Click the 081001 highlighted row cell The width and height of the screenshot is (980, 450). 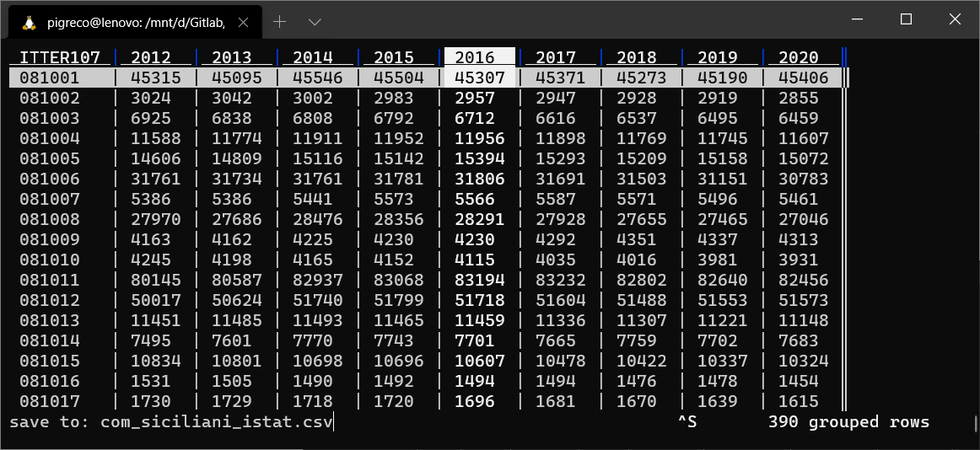pos(50,78)
